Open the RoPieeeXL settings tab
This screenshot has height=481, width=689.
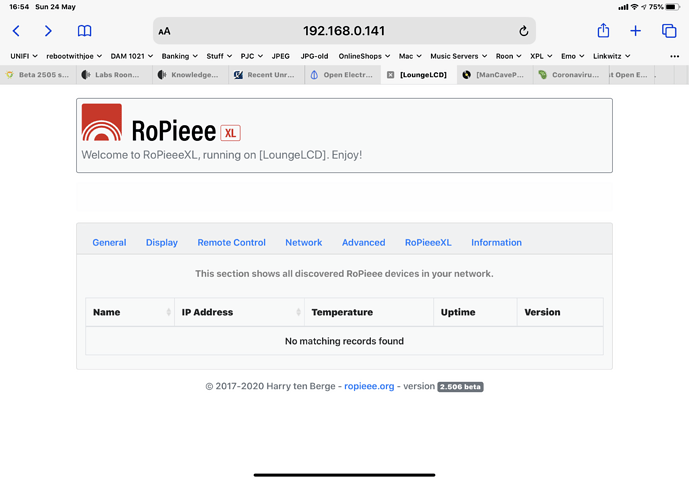coord(428,242)
